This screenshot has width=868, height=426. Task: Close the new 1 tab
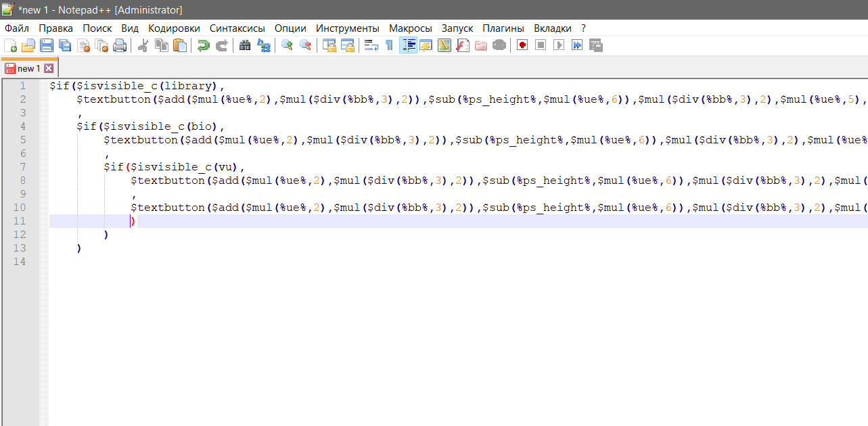pyautogui.click(x=49, y=68)
